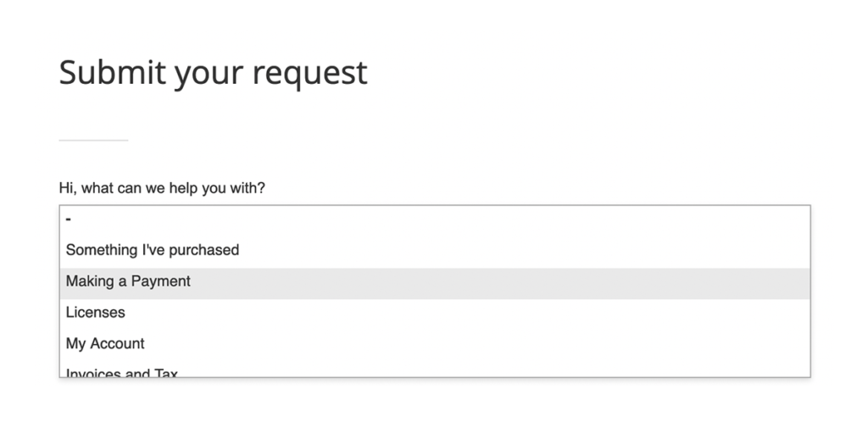Click the short divider line below the heading
Viewport: 868px width, 428px height.
[93, 140]
